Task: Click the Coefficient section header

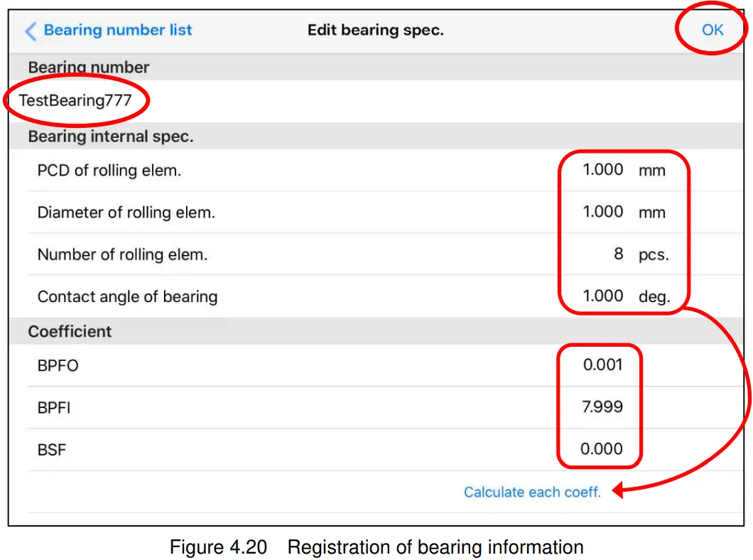Action: click(x=70, y=331)
